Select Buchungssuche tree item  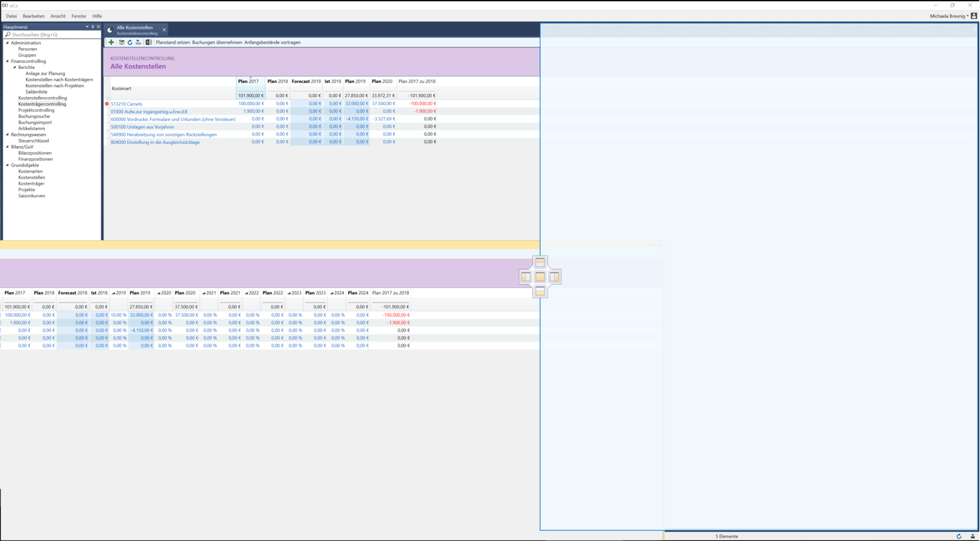34,117
